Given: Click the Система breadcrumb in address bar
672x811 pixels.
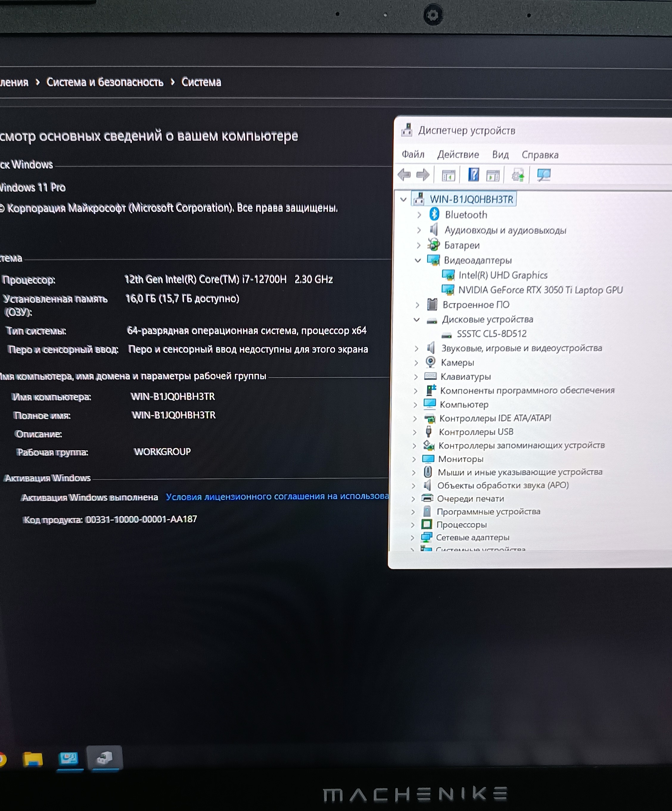Looking at the screenshot, I should point(201,82).
